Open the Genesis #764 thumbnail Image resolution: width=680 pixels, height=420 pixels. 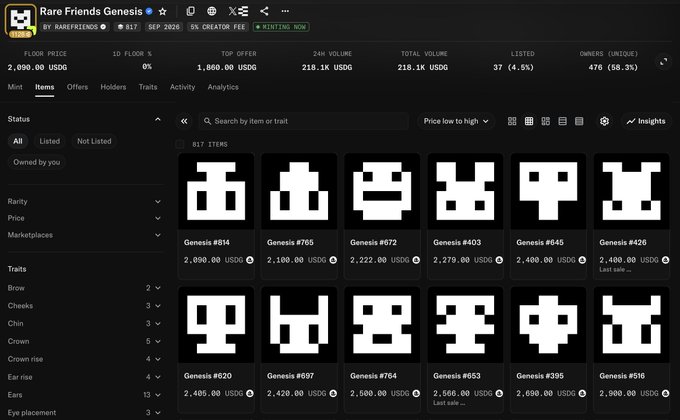(382, 325)
